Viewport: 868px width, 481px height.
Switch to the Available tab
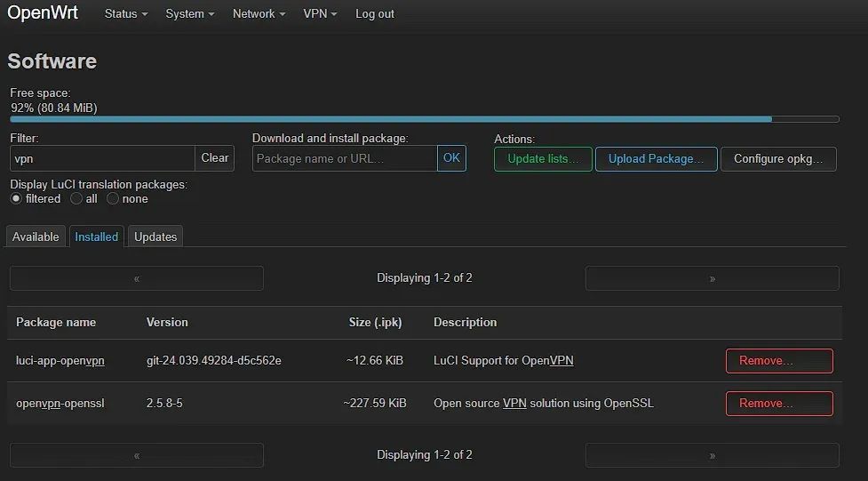point(36,236)
